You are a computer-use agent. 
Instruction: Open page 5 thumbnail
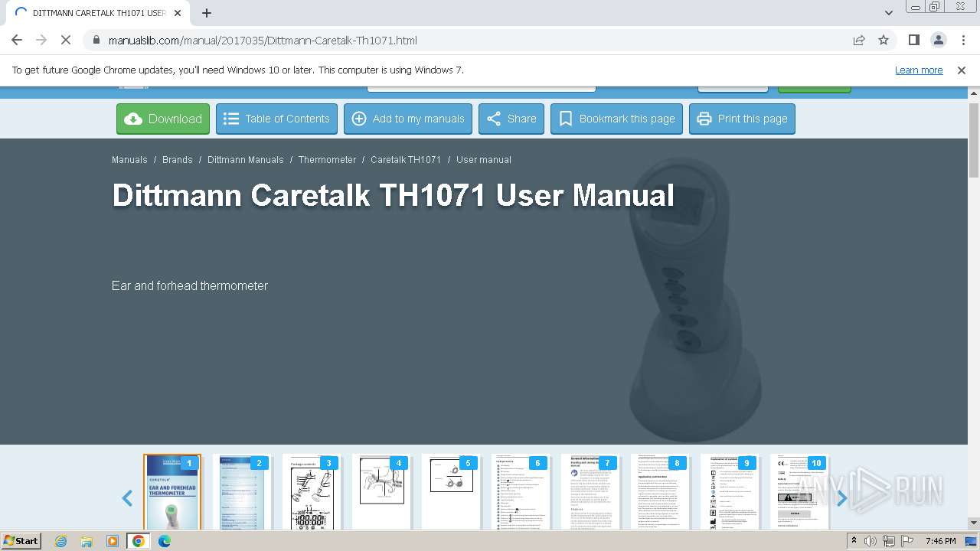coord(451,492)
